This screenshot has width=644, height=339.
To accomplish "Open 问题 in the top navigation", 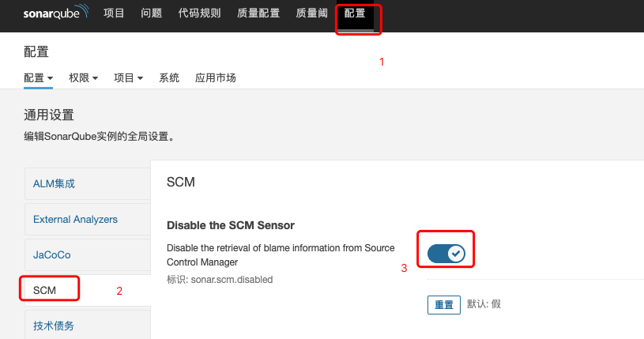I will pos(151,13).
